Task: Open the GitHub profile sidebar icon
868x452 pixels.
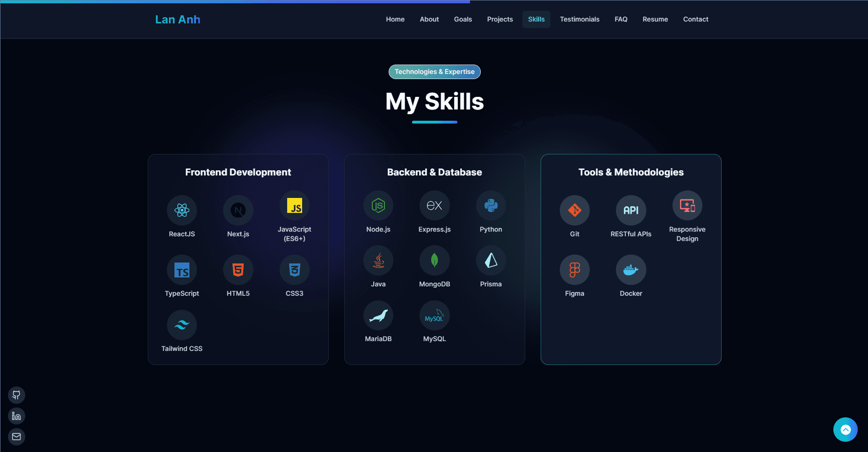Action: pos(16,395)
